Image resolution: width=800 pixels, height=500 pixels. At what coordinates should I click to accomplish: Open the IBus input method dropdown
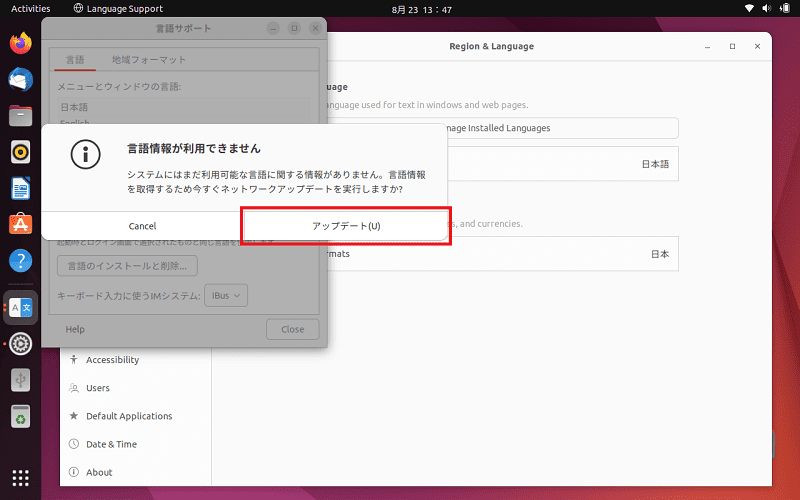point(226,295)
